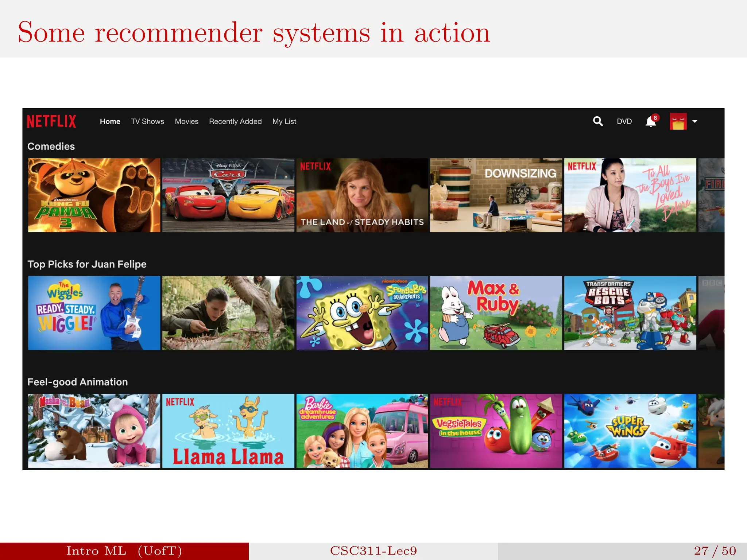This screenshot has height=560, width=747.
Task: Open the Downsizing movie tile
Action: tap(496, 195)
